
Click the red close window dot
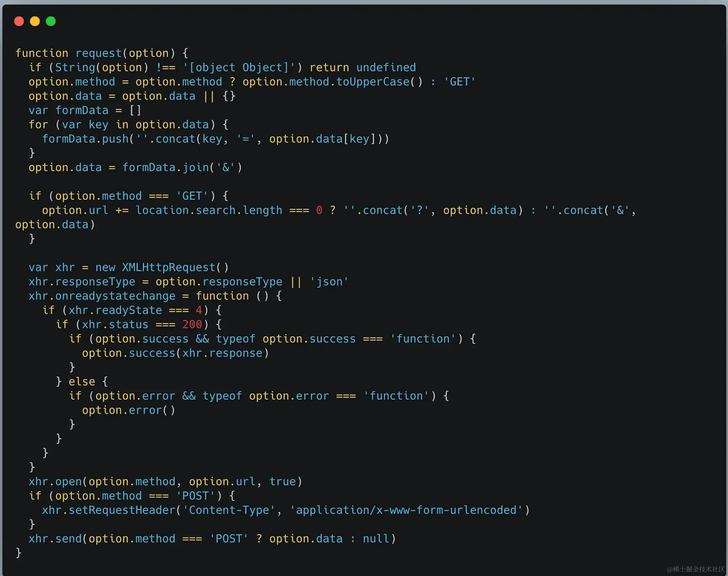coord(19,21)
